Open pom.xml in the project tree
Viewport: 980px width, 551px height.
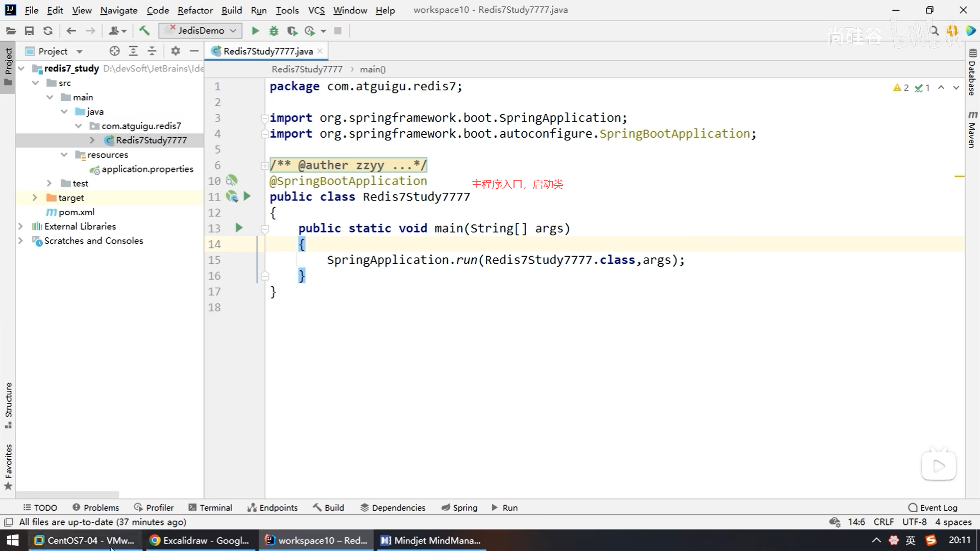(76, 212)
